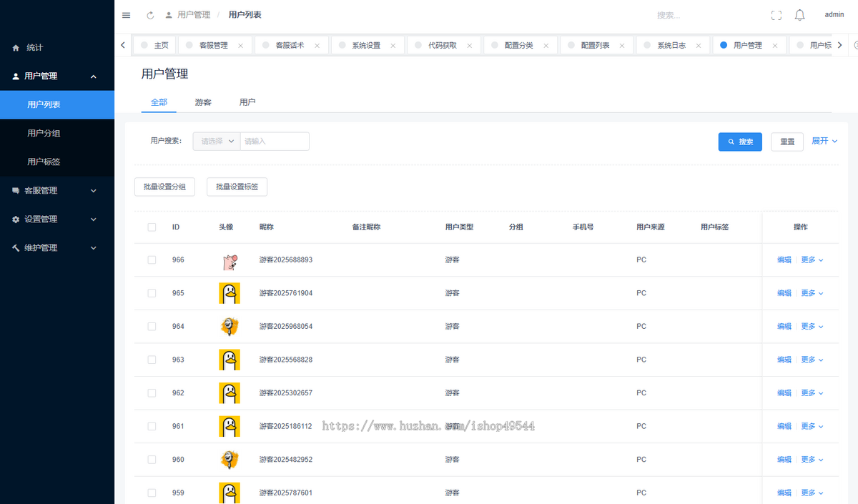Collapse sidebar with hamburger menu icon
The width and height of the screenshot is (858, 504).
pos(126,15)
